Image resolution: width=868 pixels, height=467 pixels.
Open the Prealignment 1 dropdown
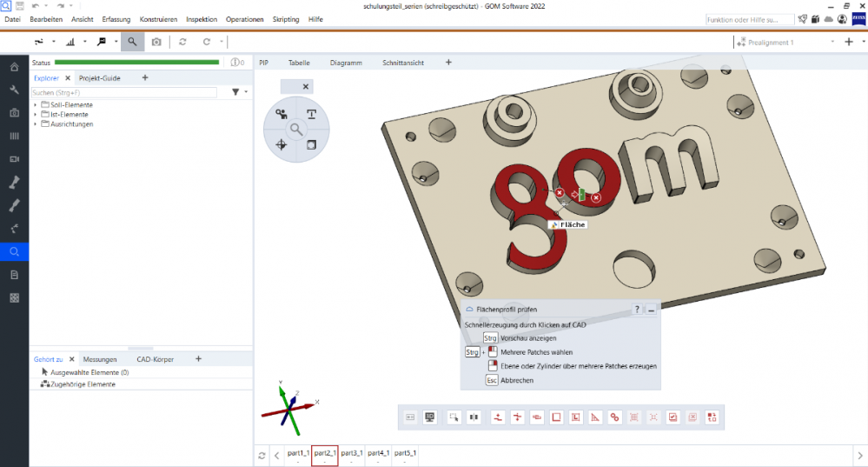[x=832, y=42]
